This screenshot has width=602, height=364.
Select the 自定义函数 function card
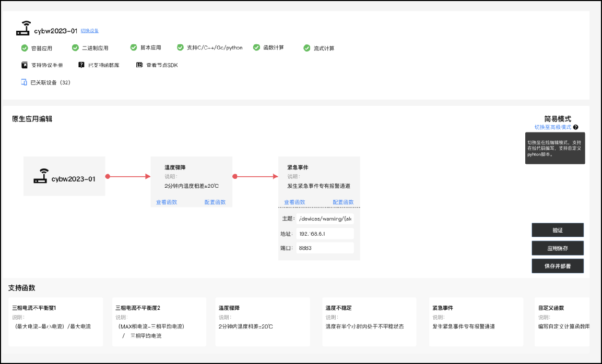[x=562, y=322]
